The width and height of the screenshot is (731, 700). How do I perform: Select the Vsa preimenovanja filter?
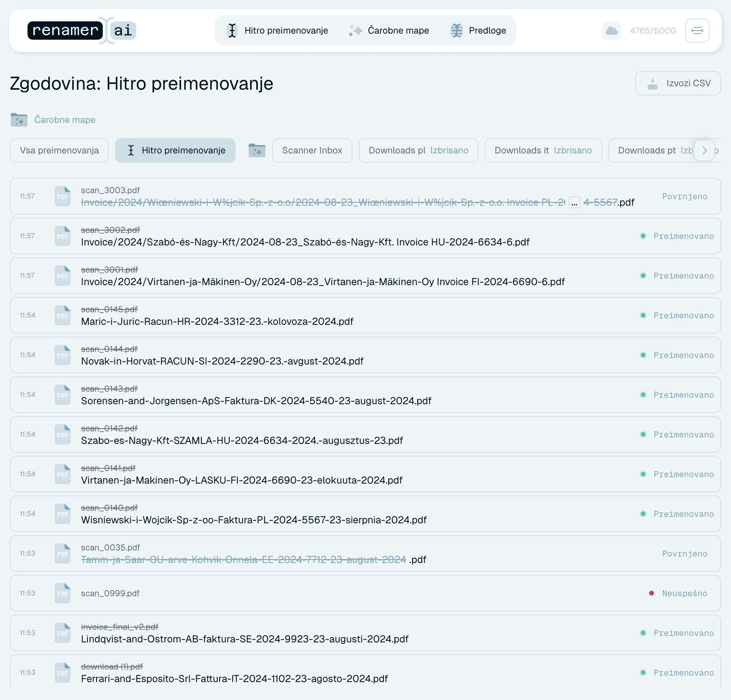point(60,150)
